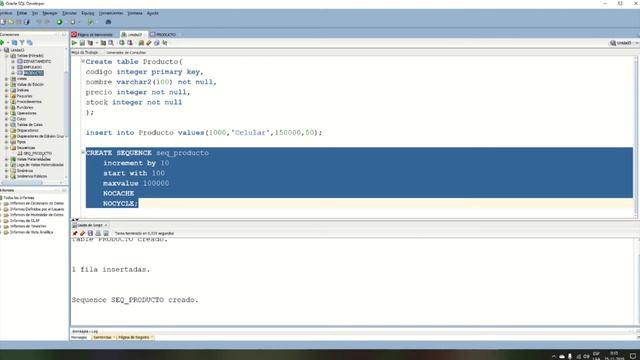Expand the Sinónimos Públicos node
The height and width of the screenshot is (360, 640).
coord(7,176)
